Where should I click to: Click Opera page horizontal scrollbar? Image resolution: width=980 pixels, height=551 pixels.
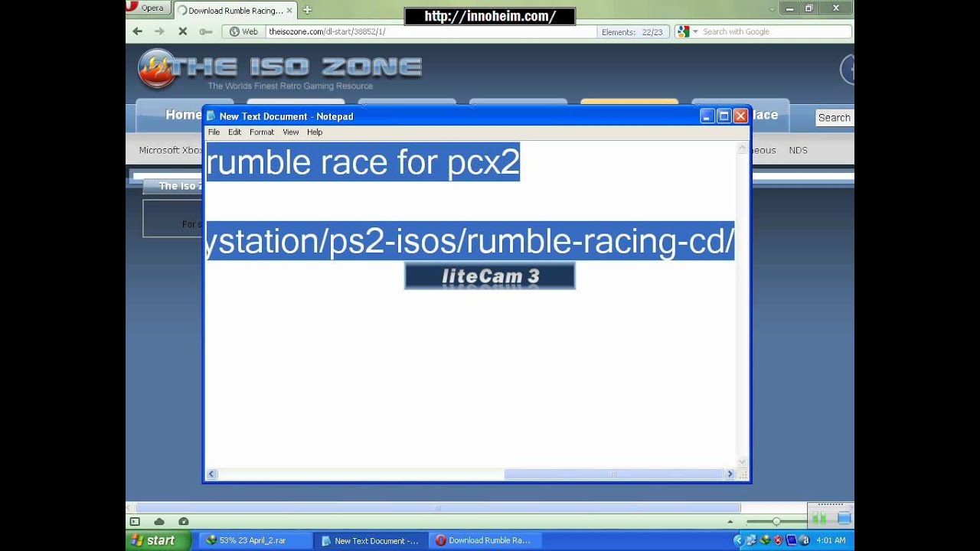click(437, 507)
